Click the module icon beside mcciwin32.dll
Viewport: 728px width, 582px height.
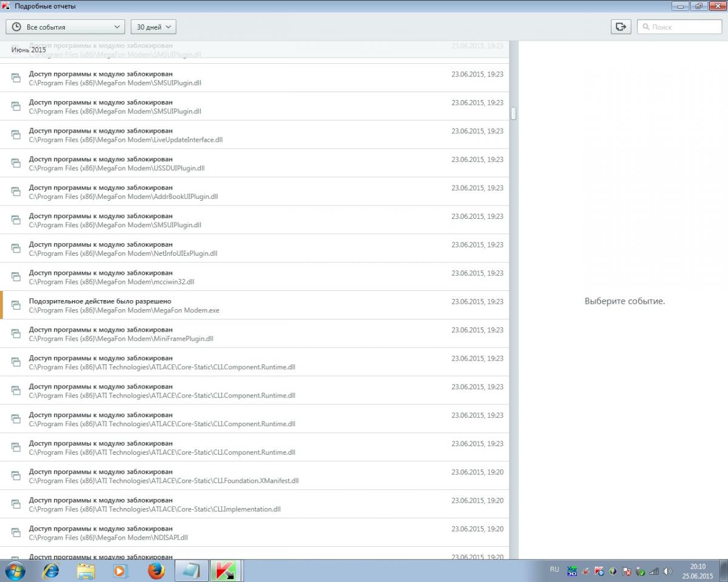click(16, 276)
